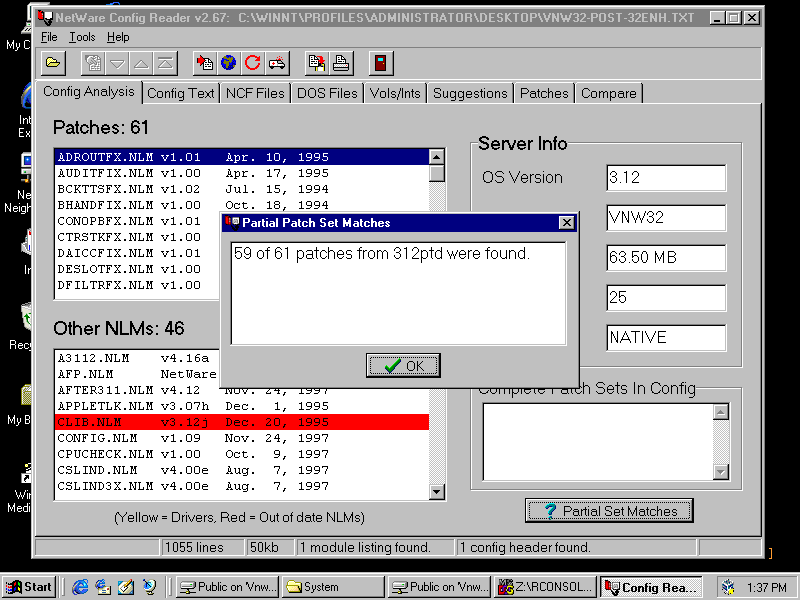Open the Suggestions tab
Viewport: 800px width, 600px height.
[x=470, y=93]
